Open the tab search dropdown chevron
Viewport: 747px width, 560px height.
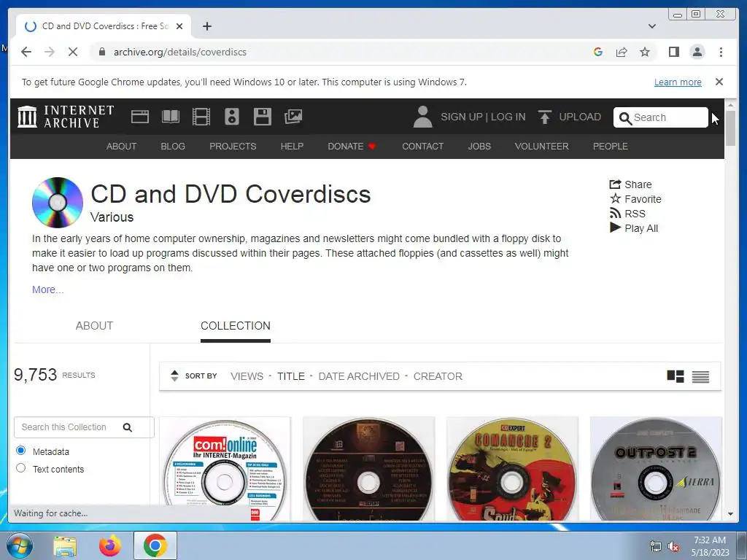651,26
